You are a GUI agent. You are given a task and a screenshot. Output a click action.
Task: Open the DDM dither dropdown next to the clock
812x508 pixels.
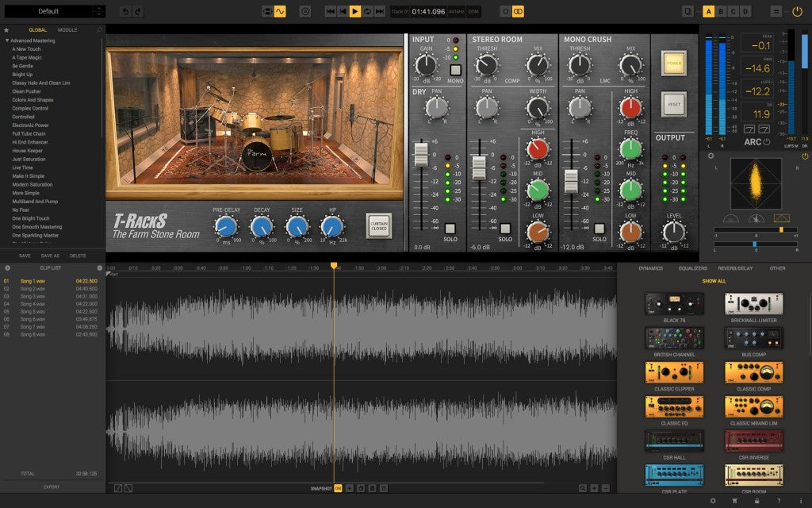pos(473,11)
